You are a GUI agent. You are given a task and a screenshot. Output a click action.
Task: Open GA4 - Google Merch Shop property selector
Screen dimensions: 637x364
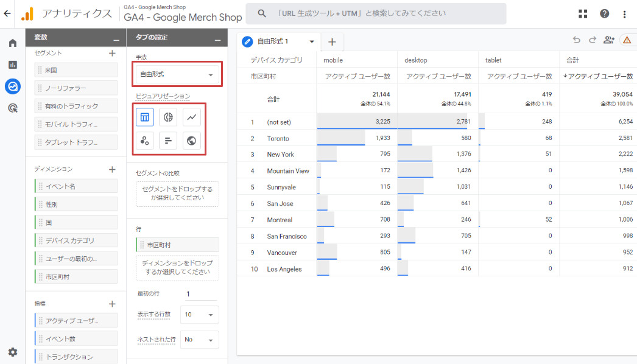183,14
